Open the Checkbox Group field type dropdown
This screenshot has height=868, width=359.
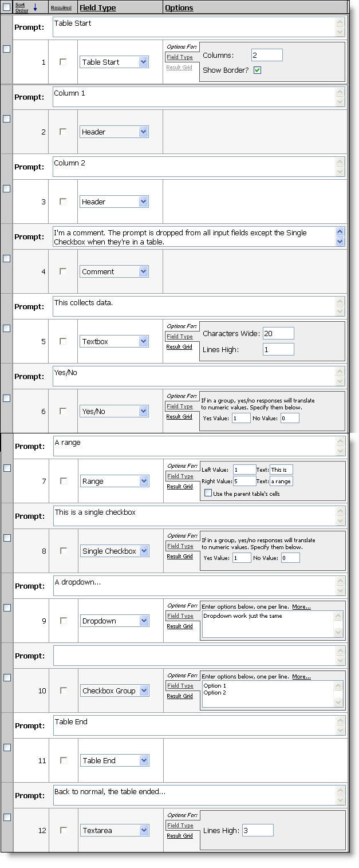point(144,691)
